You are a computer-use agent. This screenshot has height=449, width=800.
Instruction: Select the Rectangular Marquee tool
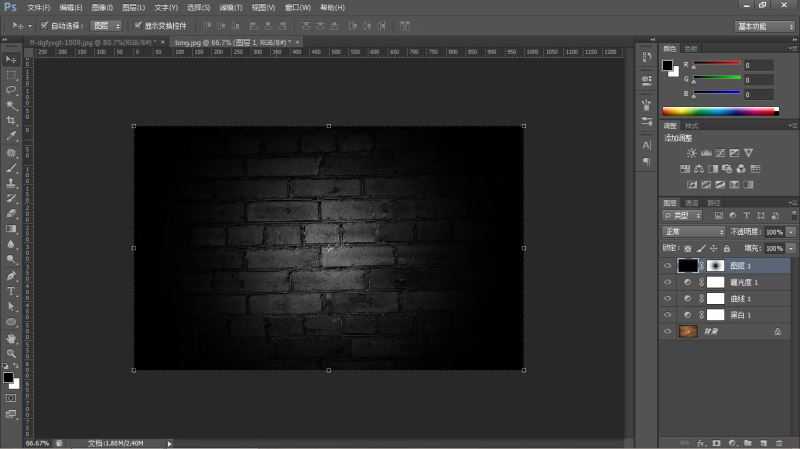click(x=11, y=75)
